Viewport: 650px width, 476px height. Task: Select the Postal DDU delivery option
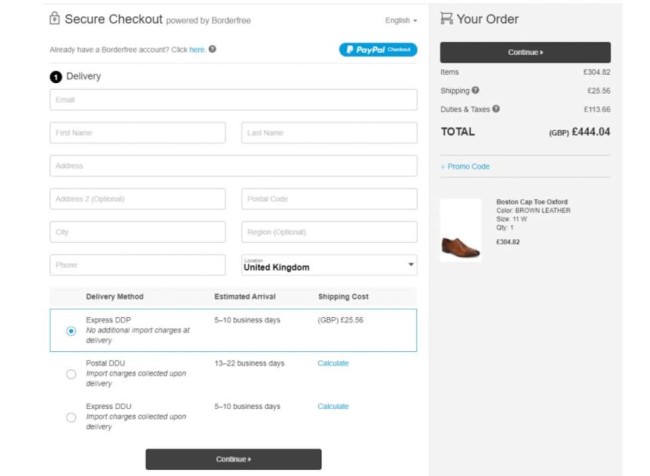tap(70, 374)
